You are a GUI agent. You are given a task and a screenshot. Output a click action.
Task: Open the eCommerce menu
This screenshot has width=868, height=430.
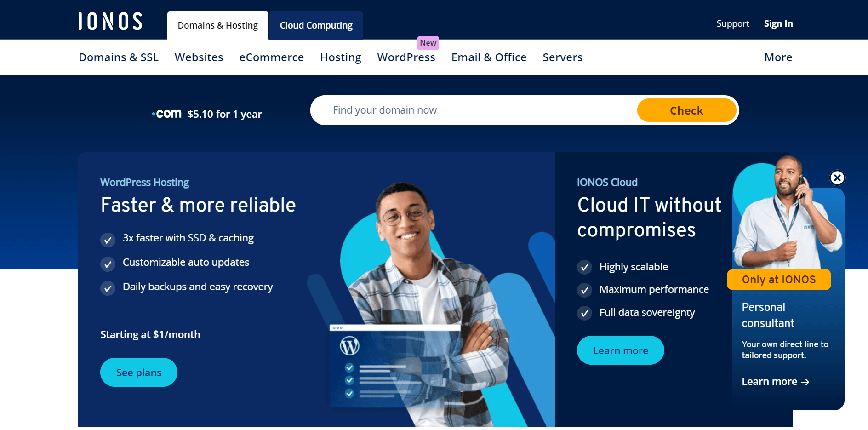pyautogui.click(x=272, y=57)
